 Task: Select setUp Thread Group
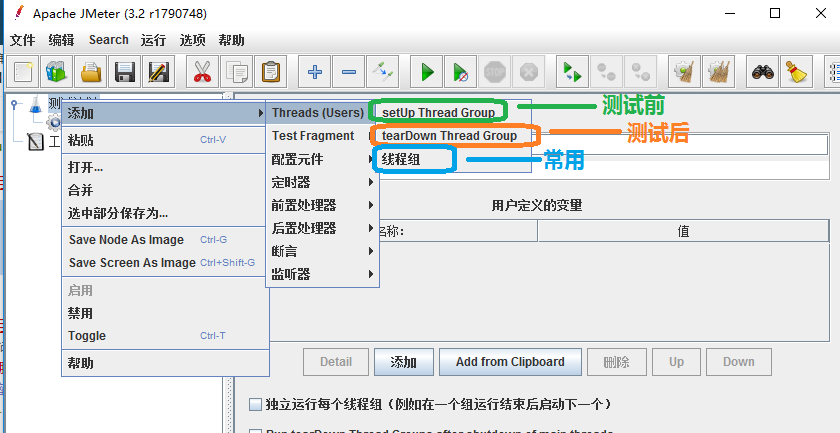click(x=438, y=113)
